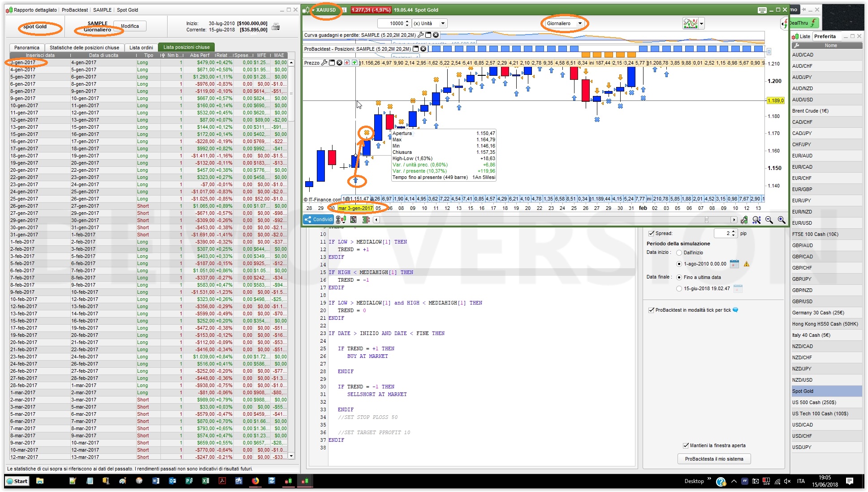The width and height of the screenshot is (868, 492).
Task: Click the print icon in report header
Action: [276, 26]
